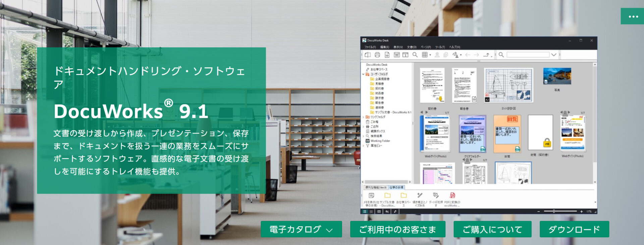Click the デート印を押す stamp icon
This screenshot has height=245, width=644.
coord(436,195)
